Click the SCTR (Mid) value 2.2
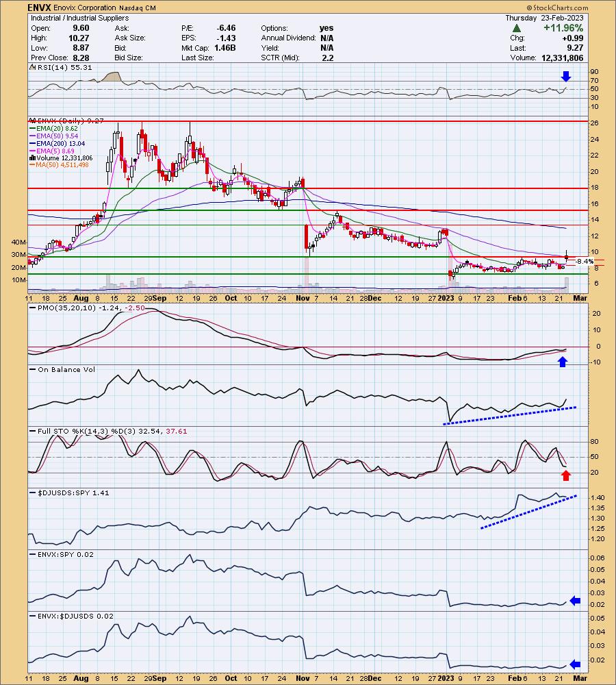Screen dimensions: 616x685 pos(328,58)
